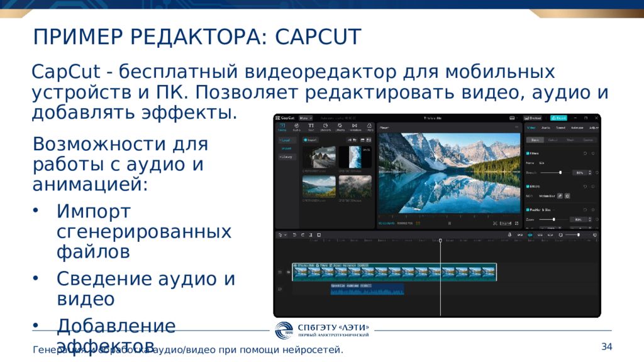Image resolution: width=644 pixels, height=362 pixels.
Task: Enter fullscreen preview mode
Action: [x=517, y=223]
